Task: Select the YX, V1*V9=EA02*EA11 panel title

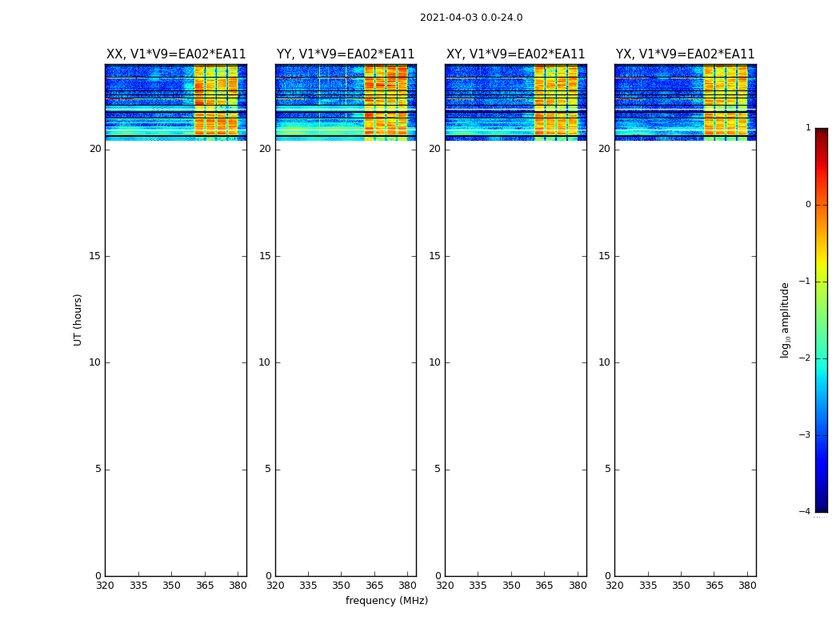Action: pyautogui.click(x=685, y=54)
